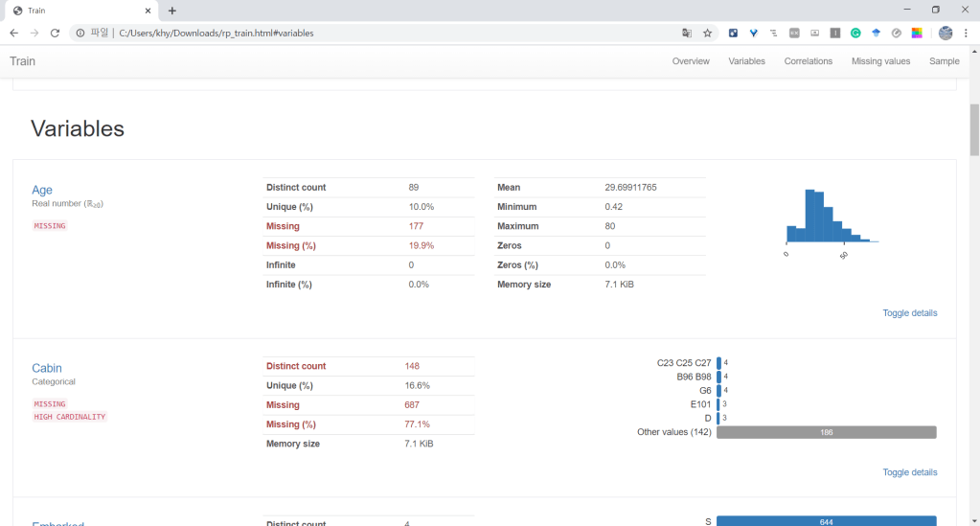Open the Chrome three-dot menu

[x=966, y=33]
